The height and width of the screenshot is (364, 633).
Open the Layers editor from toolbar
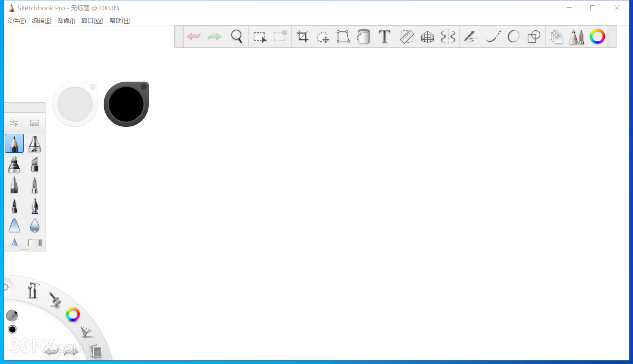(x=556, y=37)
